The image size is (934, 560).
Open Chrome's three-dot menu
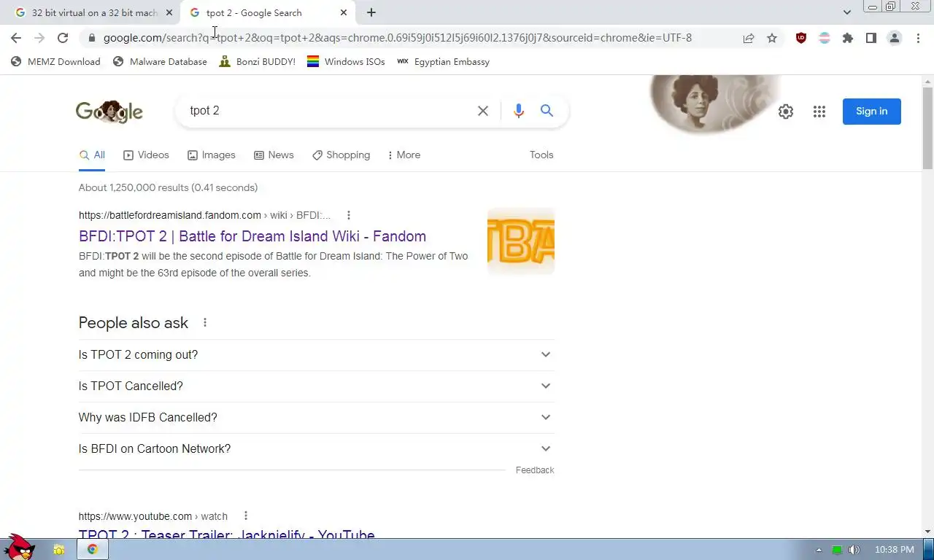pos(918,38)
